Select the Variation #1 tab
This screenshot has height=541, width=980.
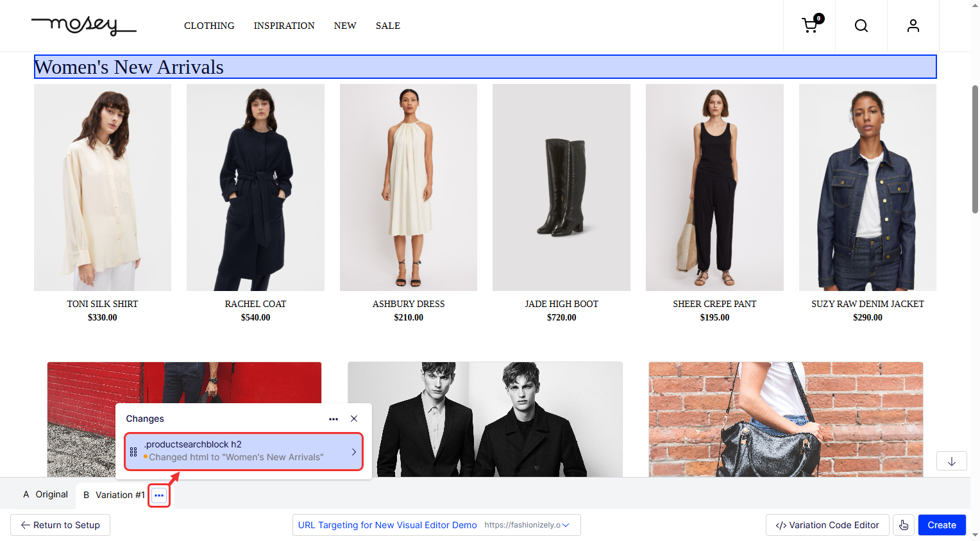point(114,495)
